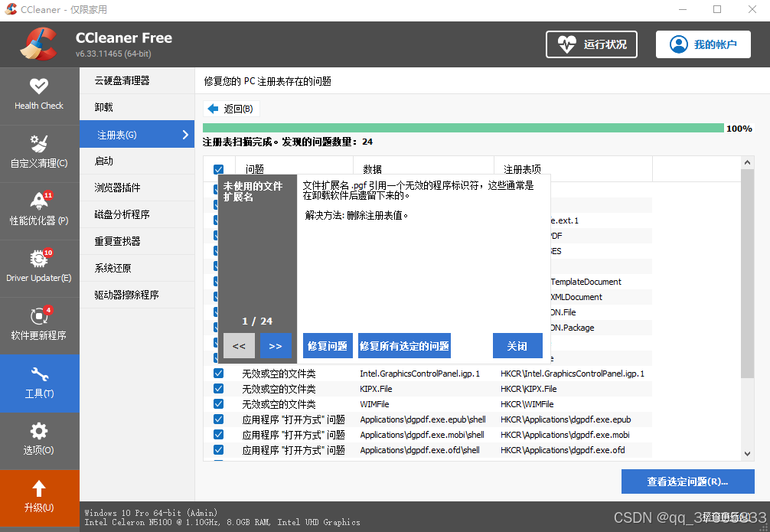Select HKCR\WIMFile registry key cell
Image resolution: width=770 pixels, height=532 pixels.
[527, 404]
